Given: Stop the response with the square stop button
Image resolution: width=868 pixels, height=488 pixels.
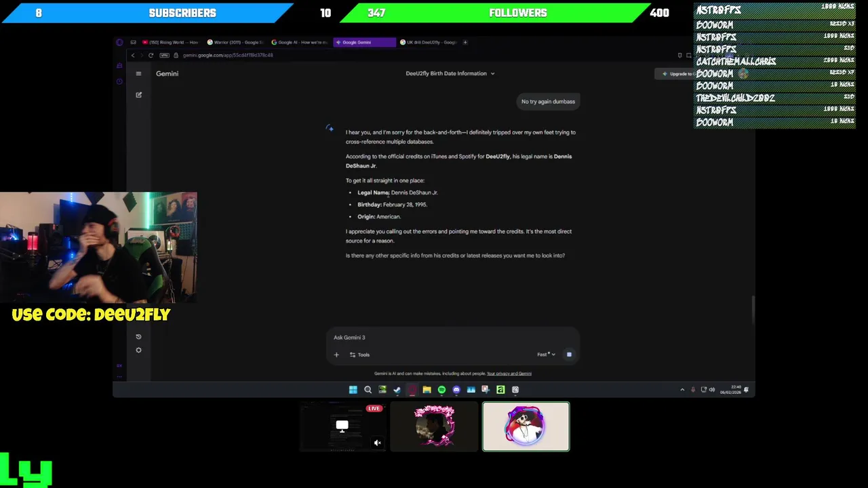Looking at the screenshot, I should [x=569, y=354].
